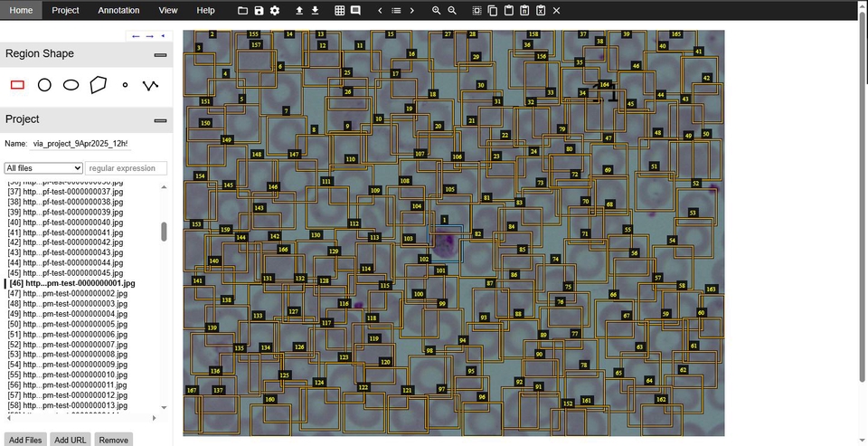Image resolution: width=868 pixels, height=446 pixels.
Task: Select file [56] pm-test-0000000011.jpg
Action: coord(68,385)
